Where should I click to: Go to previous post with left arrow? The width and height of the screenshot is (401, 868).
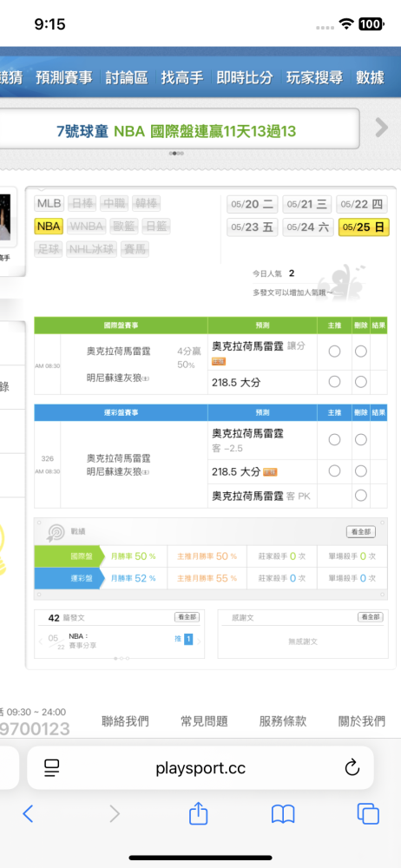[x=41, y=642]
